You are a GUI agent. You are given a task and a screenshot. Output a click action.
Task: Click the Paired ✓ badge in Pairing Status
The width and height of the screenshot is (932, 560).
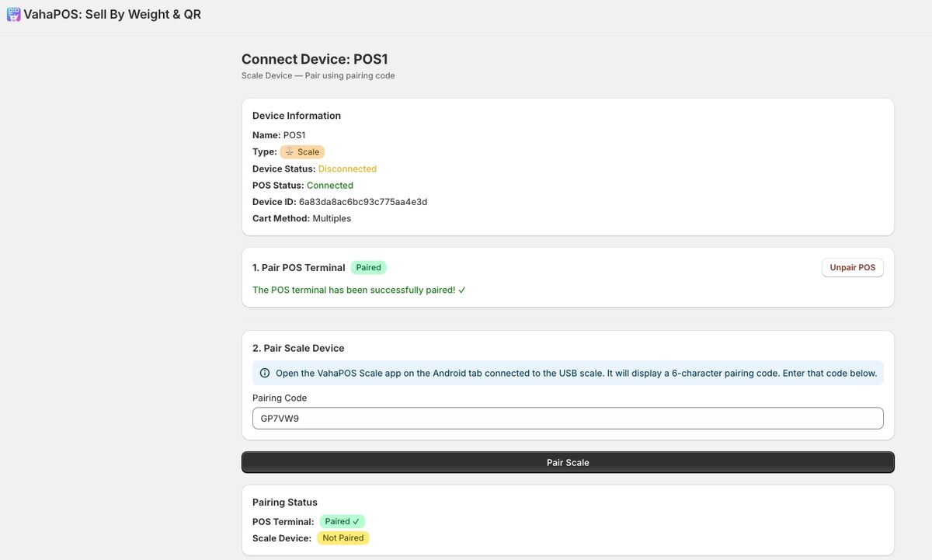[343, 521]
